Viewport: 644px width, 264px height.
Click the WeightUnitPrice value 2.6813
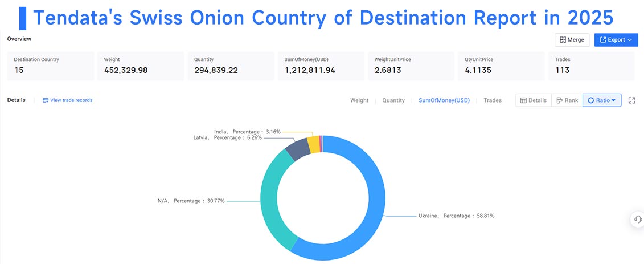tap(388, 70)
